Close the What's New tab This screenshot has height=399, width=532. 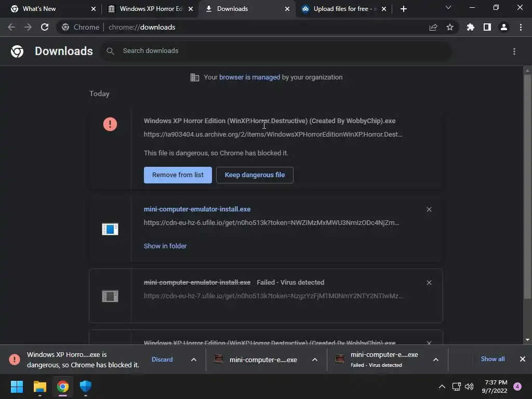pyautogui.click(x=94, y=9)
